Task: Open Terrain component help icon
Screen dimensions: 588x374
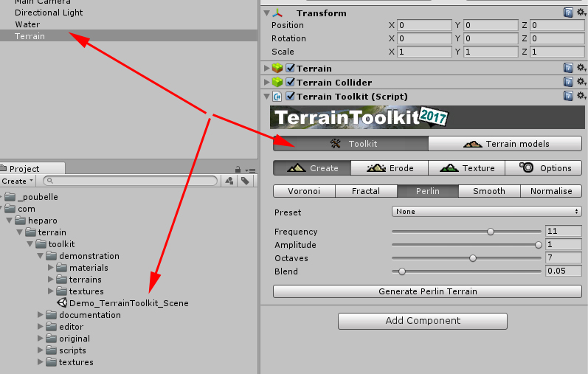Action: coord(568,68)
